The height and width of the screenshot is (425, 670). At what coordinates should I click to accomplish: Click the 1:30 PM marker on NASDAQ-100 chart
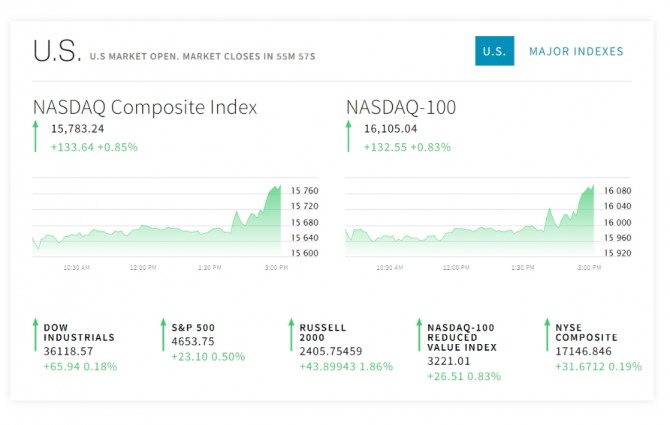click(x=523, y=267)
